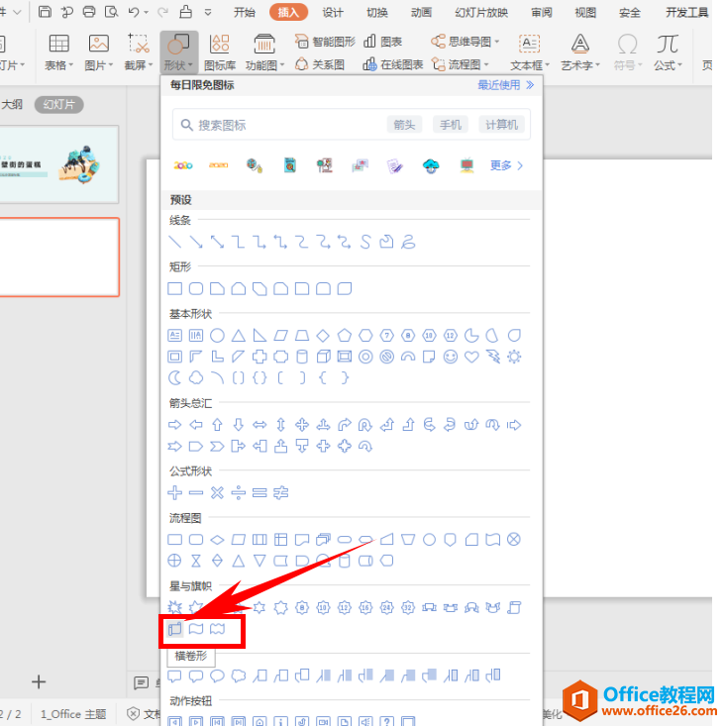Switch to the 开始 tab

(245, 13)
